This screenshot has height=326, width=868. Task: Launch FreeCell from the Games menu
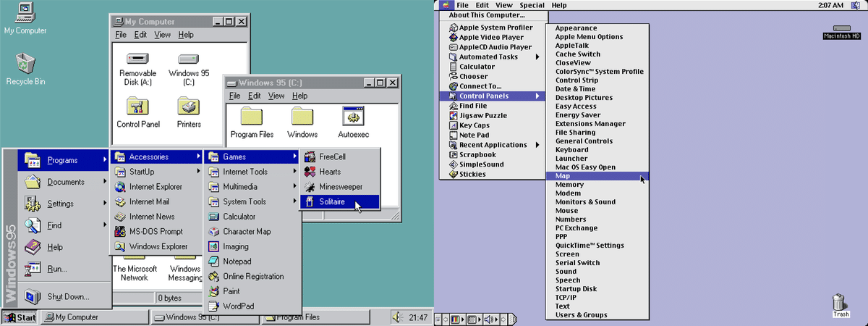coord(339,156)
